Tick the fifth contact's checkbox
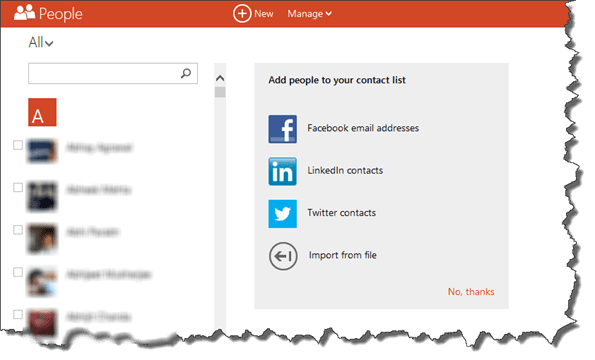This screenshot has width=595, height=360. coord(18,314)
